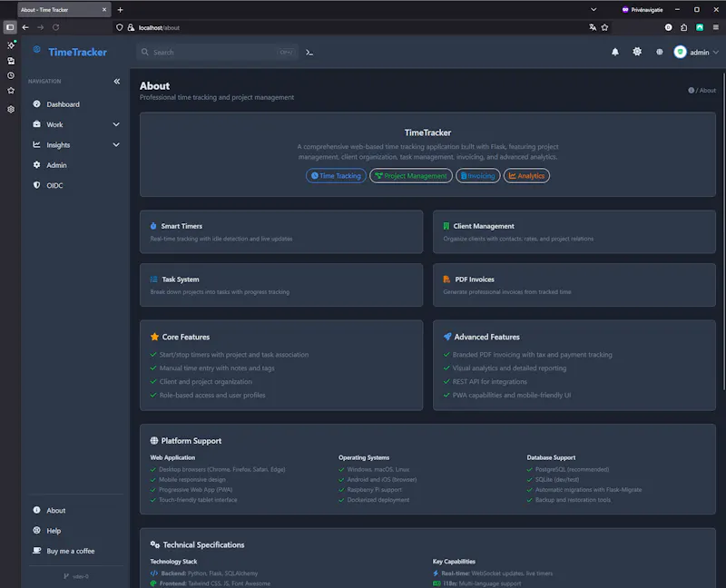The width and height of the screenshot is (726, 588).
Task: Click the OIDC shield icon
Action: (36, 185)
